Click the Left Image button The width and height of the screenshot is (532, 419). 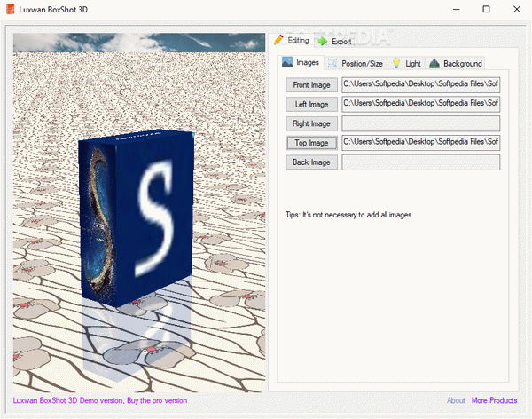point(311,105)
